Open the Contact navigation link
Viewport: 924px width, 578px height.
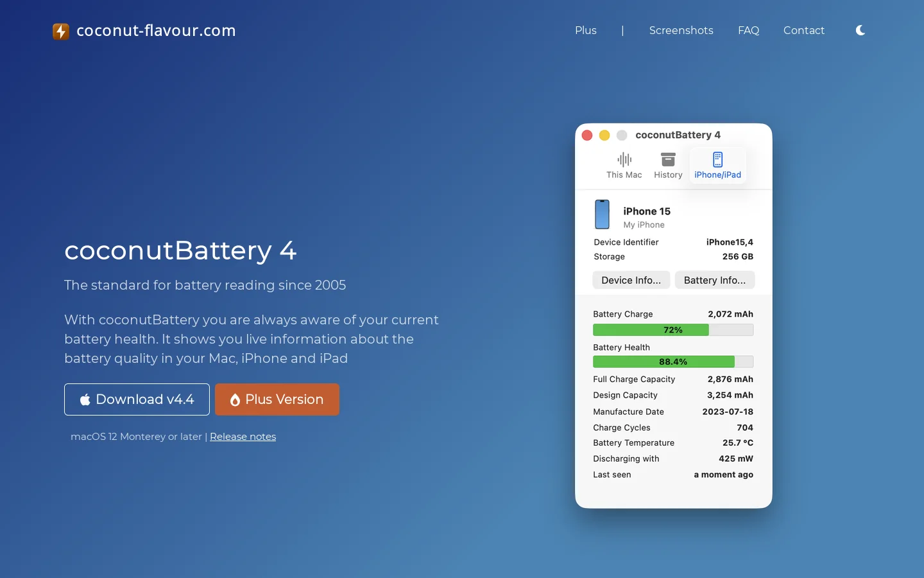pyautogui.click(x=803, y=30)
